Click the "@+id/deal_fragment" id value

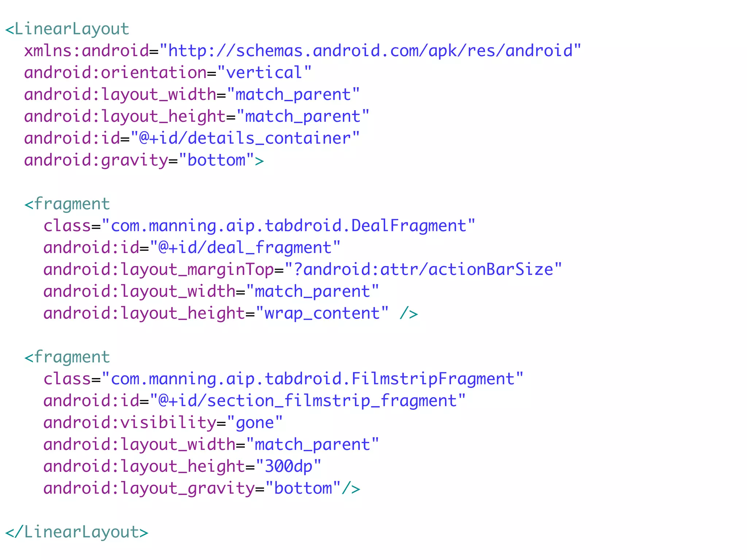245,248
